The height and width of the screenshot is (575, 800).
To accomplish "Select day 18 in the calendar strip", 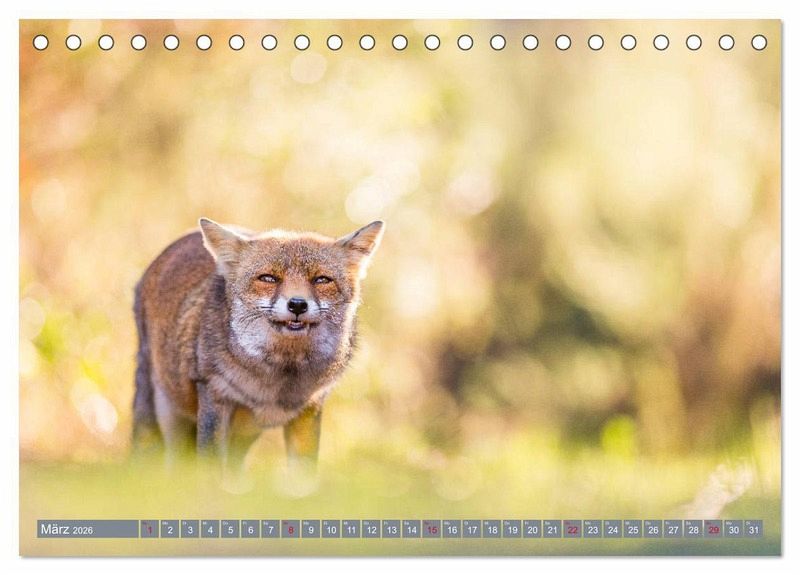I will 492,529.
